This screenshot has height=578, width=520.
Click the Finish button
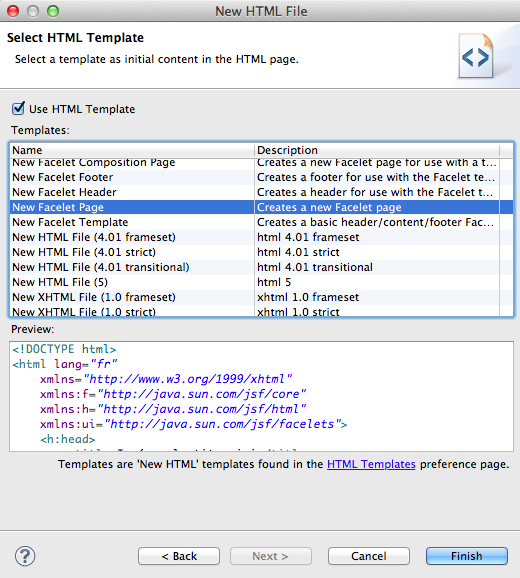[x=467, y=556]
